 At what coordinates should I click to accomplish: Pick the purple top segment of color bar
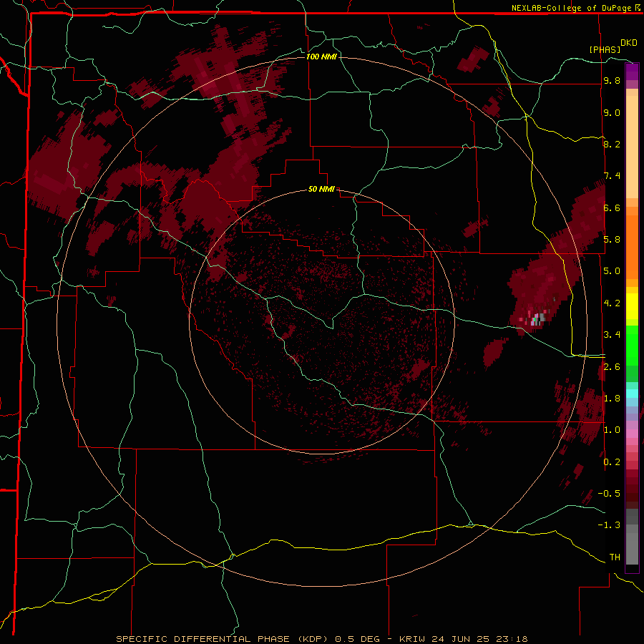coord(632,72)
